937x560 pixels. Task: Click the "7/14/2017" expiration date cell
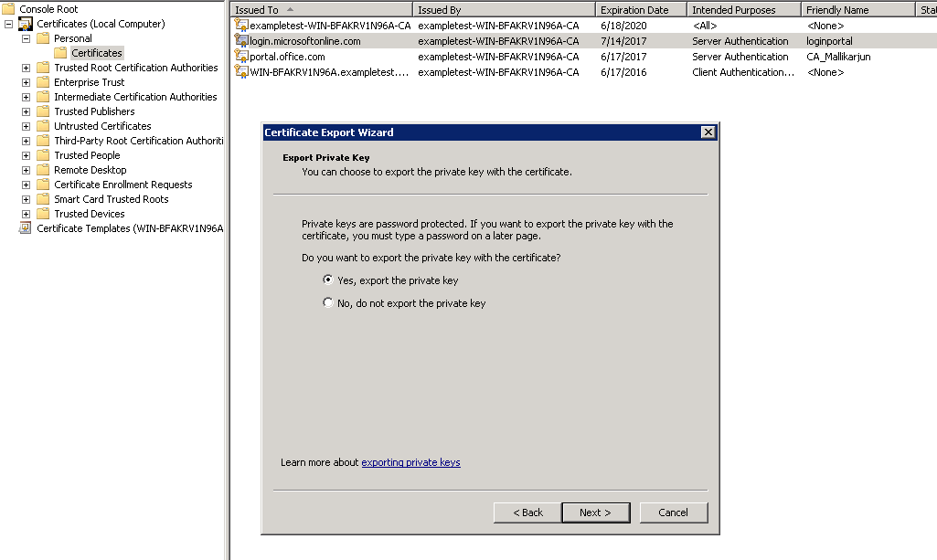click(x=623, y=41)
